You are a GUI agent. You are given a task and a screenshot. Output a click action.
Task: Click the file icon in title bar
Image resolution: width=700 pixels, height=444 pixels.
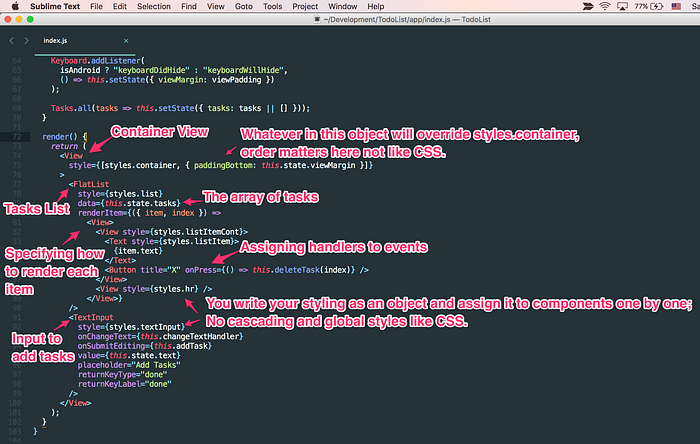click(317, 19)
